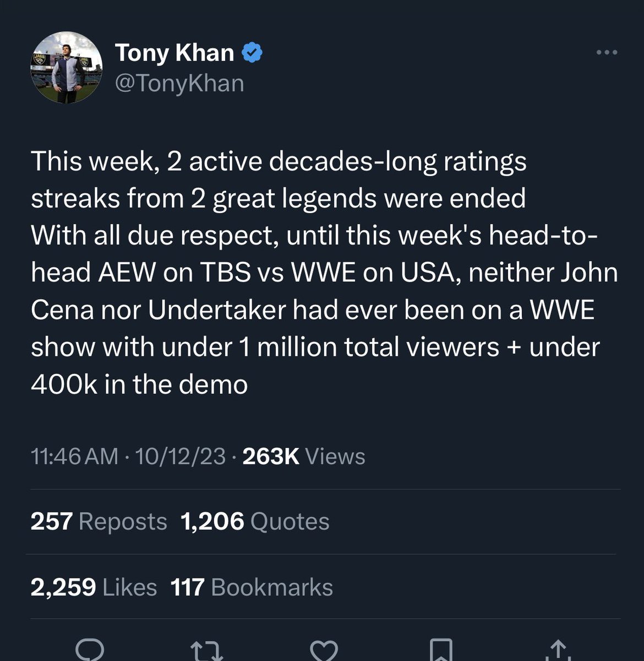Open the 117 Bookmarks count
The width and height of the screenshot is (644, 661).
click(x=252, y=587)
